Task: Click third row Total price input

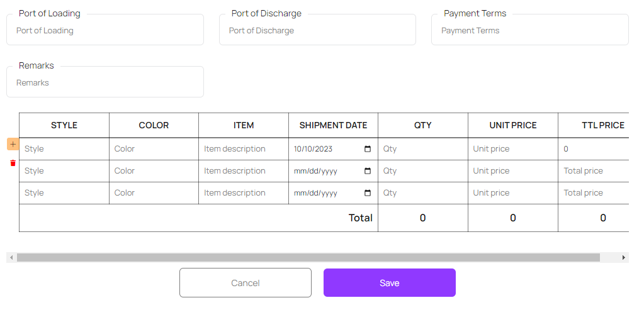Action: click(x=594, y=193)
